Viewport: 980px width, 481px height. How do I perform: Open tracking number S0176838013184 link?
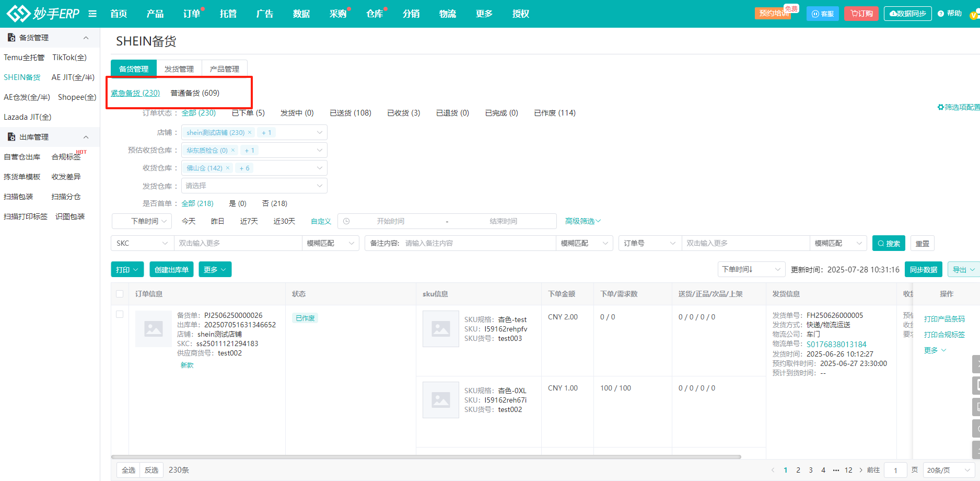pos(836,345)
